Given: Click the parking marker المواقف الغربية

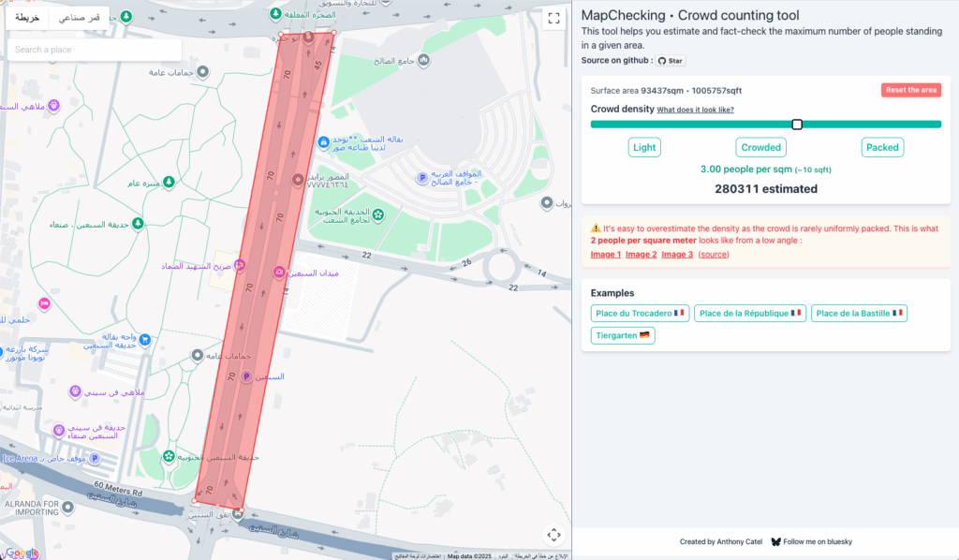Looking at the screenshot, I should tap(422, 178).
